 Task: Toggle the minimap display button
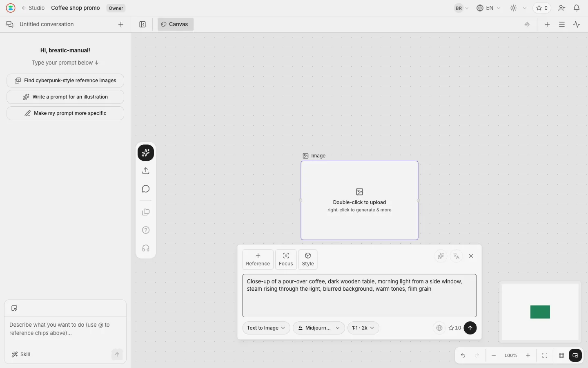click(575, 355)
